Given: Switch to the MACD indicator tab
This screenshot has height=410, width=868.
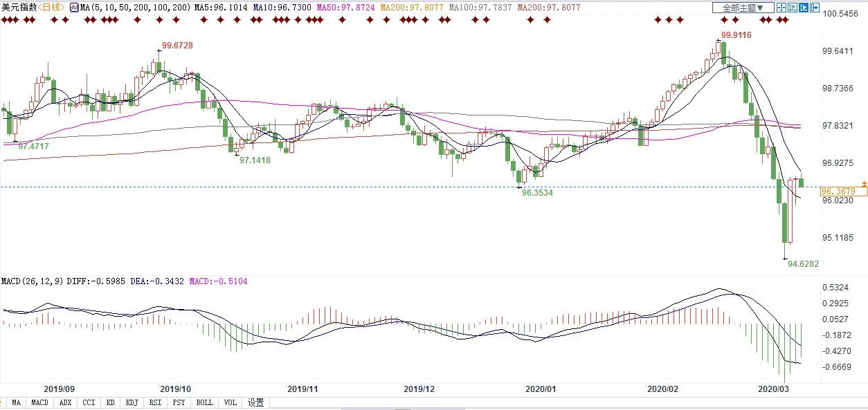Looking at the screenshot, I should [39, 402].
